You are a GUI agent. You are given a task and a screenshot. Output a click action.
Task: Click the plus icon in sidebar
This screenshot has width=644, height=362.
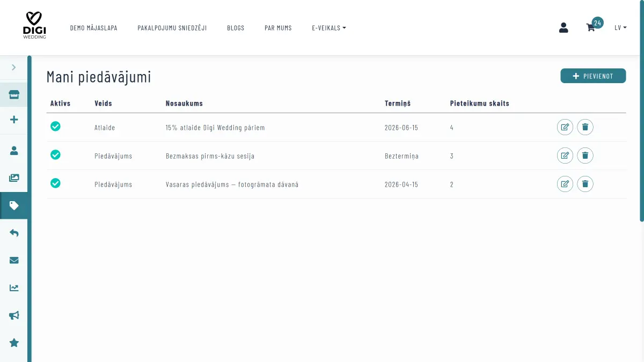point(14,120)
